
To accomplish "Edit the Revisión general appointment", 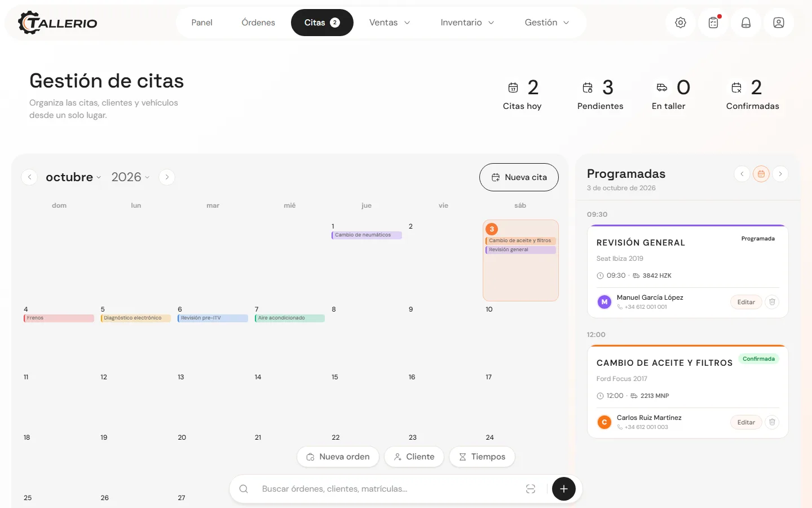I will 746,302.
